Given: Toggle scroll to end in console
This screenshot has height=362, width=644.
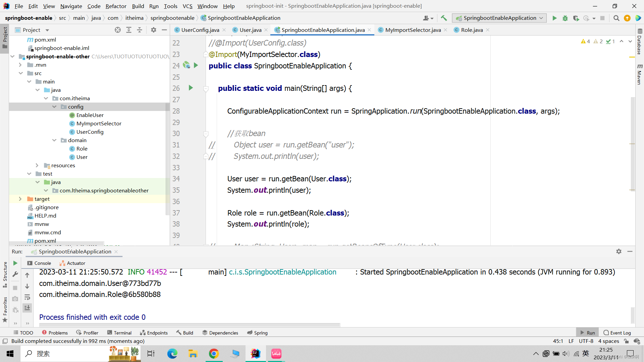Looking at the screenshot, I should coord(27,308).
